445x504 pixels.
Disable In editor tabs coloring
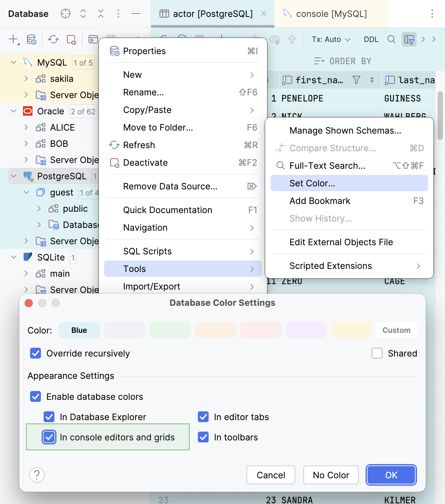(x=203, y=417)
